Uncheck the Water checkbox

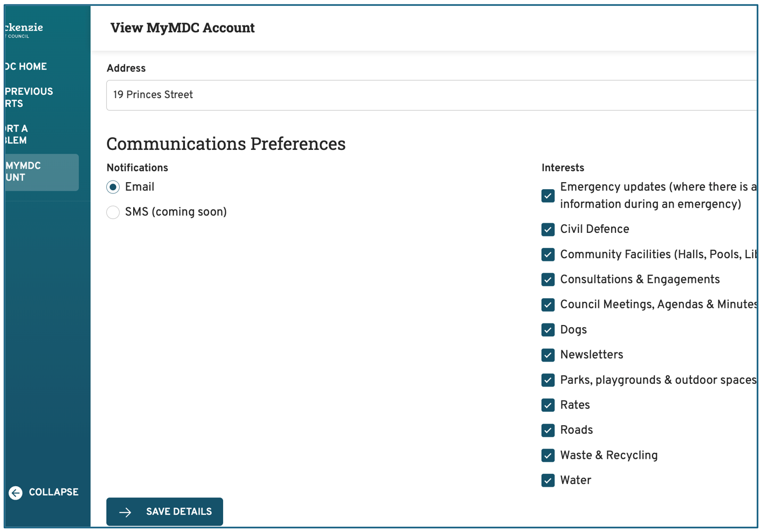coord(548,480)
